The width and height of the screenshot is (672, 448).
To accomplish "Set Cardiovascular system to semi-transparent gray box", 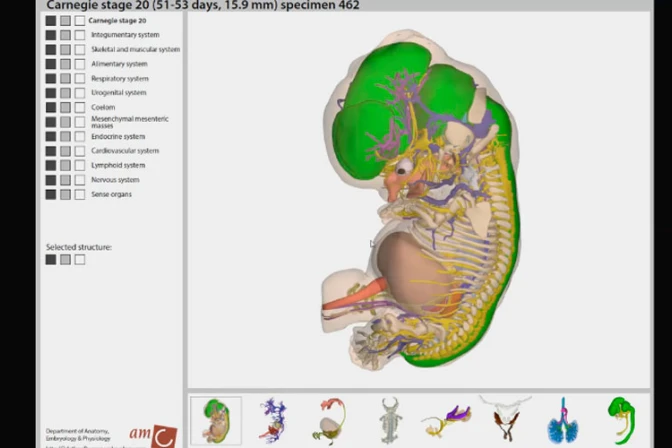I will [x=65, y=151].
